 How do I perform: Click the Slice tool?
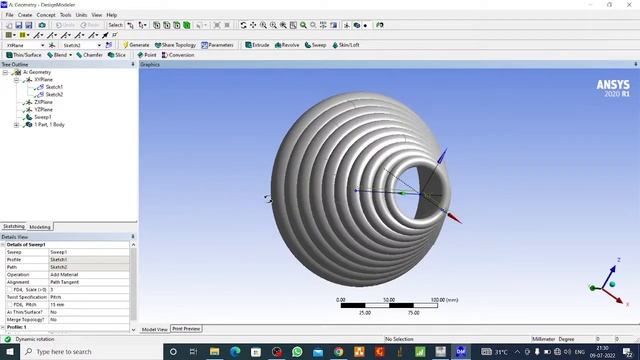(117, 55)
